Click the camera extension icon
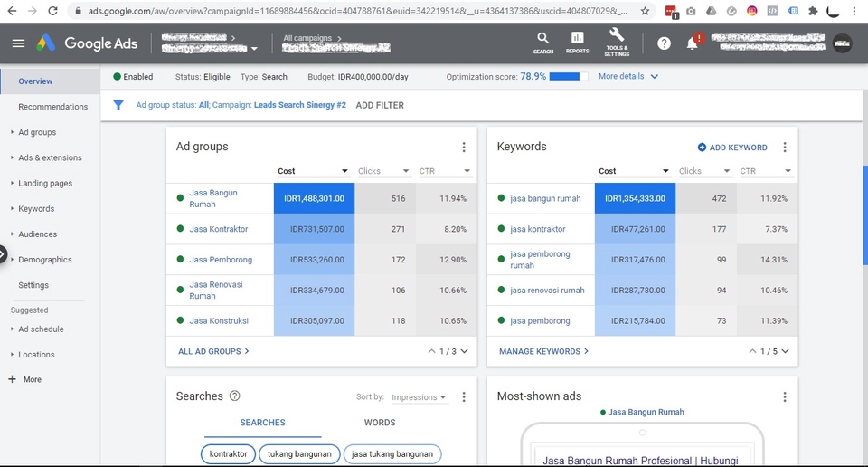Image resolution: width=868 pixels, height=467 pixels. pos(691,11)
